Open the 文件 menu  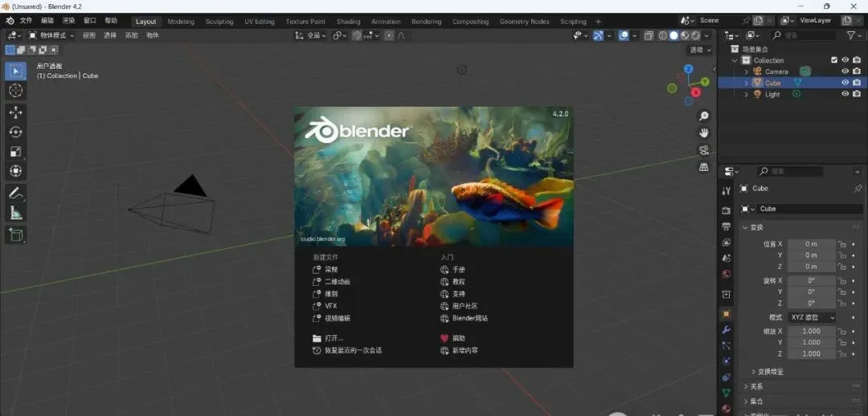point(26,21)
